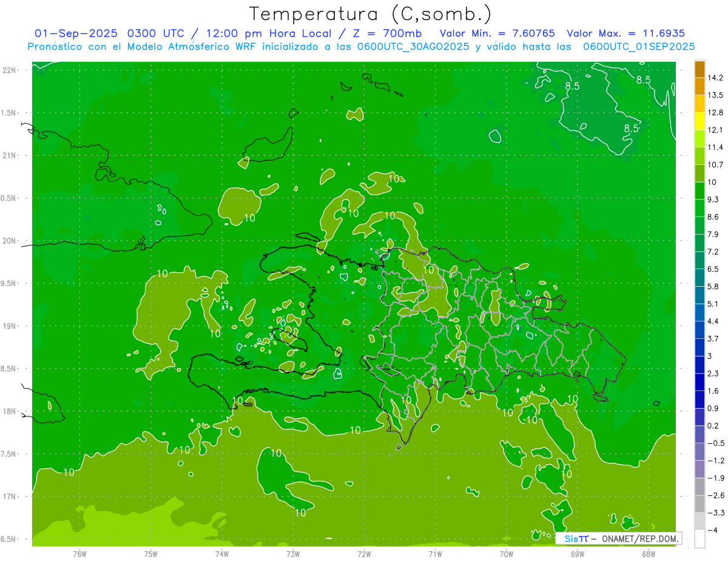Image resolution: width=728 pixels, height=562 pixels.
Task: Click the color scale value "-0.5"
Action: click(x=716, y=443)
